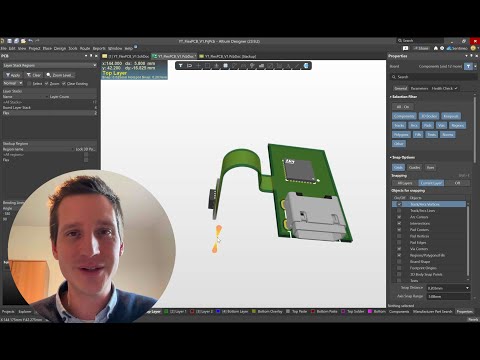Click the Top Solder layer color swatch
This screenshot has width=480, height=360.
[x=343, y=312]
